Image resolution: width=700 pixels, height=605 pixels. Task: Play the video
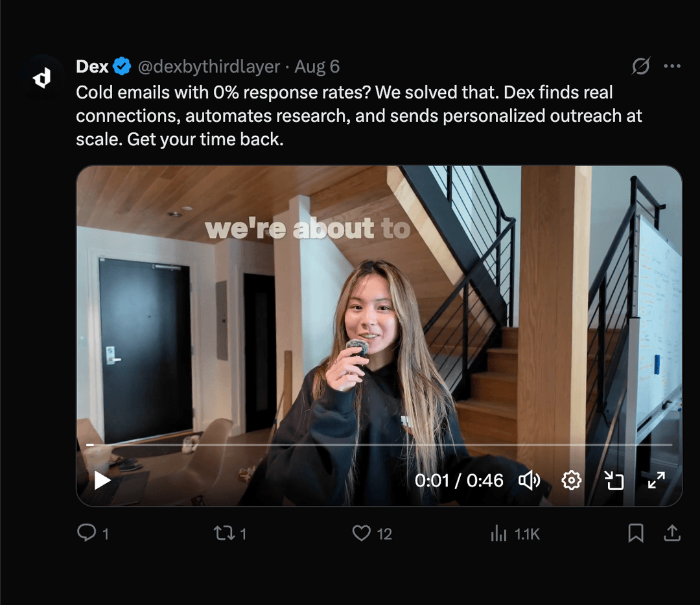click(102, 480)
